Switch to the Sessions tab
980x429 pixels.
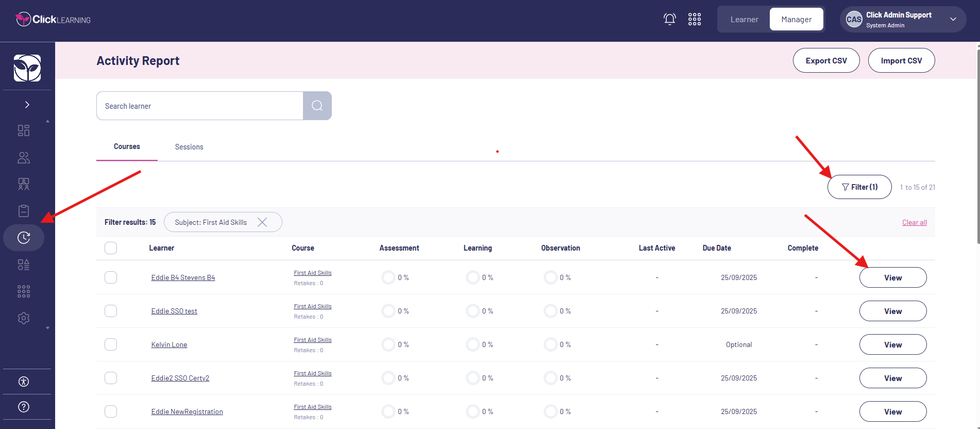[x=189, y=147]
